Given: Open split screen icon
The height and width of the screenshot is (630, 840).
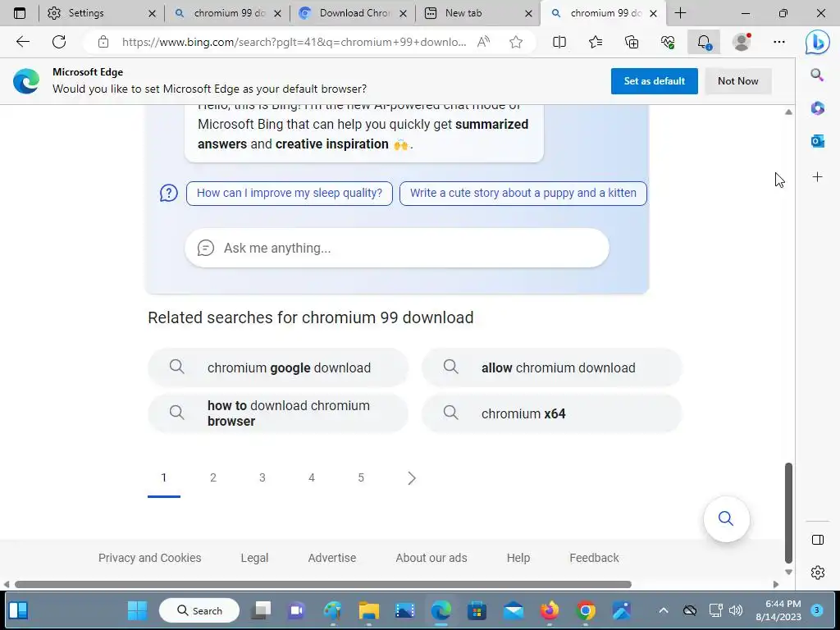Looking at the screenshot, I should coord(559,42).
